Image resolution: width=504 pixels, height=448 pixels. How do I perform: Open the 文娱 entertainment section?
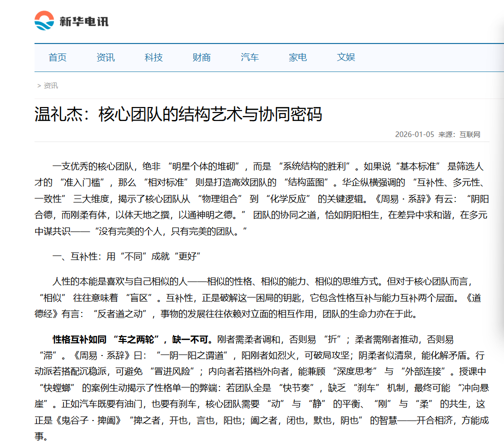point(345,57)
